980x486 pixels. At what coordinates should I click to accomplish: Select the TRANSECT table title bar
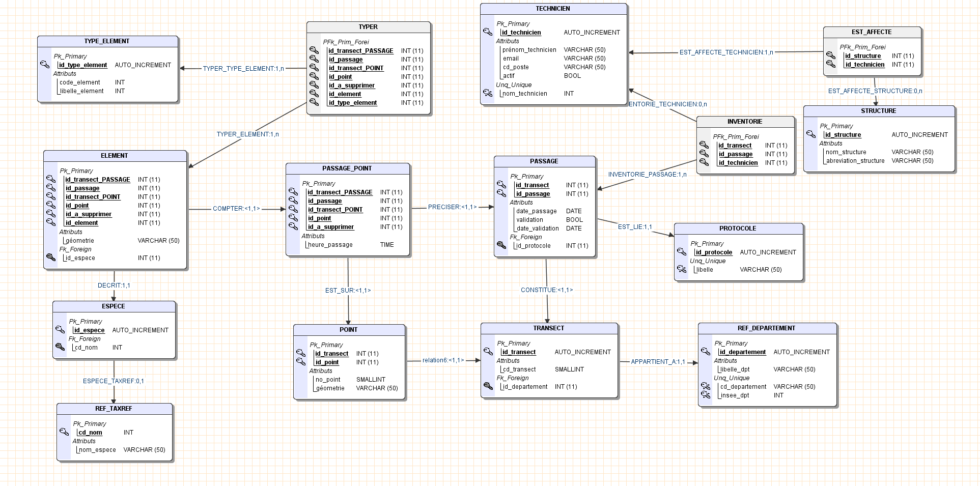tap(549, 328)
